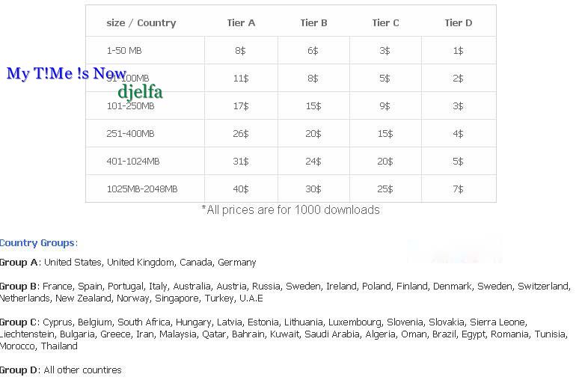Click the Tier D column header
The height and width of the screenshot is (392, 579).
[x=459, y=23]
